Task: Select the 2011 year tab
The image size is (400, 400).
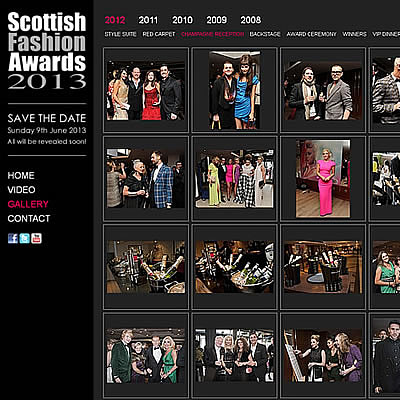Action: pos(148,20)
